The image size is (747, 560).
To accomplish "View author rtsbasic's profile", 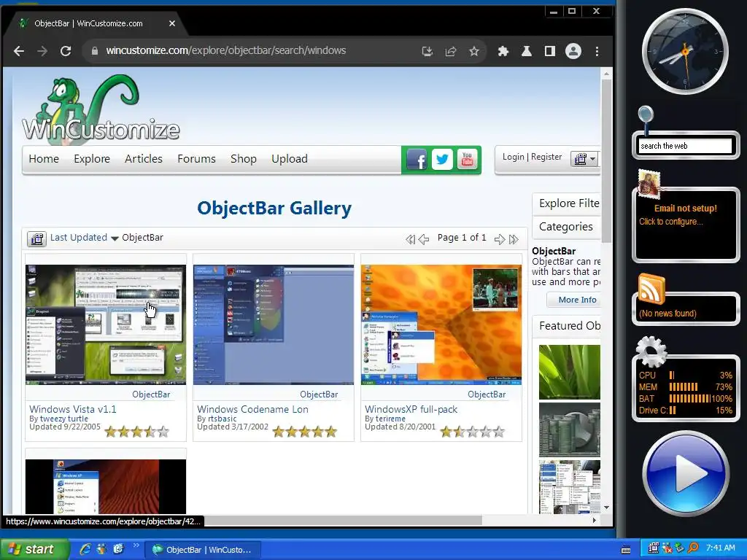I will (222, 419).
